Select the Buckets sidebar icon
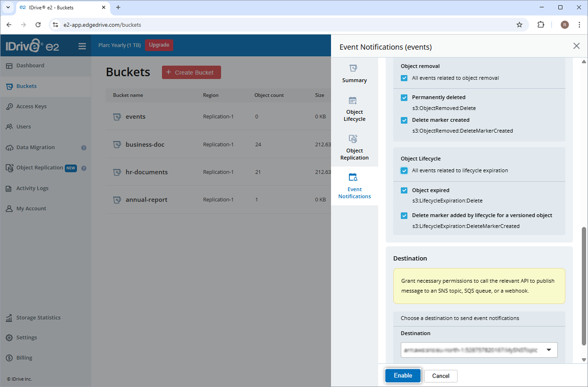588x387 pixels. tap(9, 86)
